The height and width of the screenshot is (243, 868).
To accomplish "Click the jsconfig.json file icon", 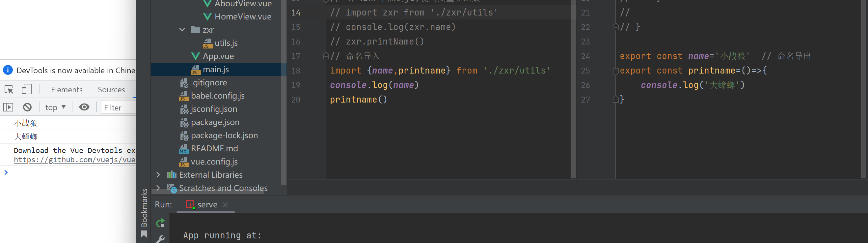I will tap(184, 109).
